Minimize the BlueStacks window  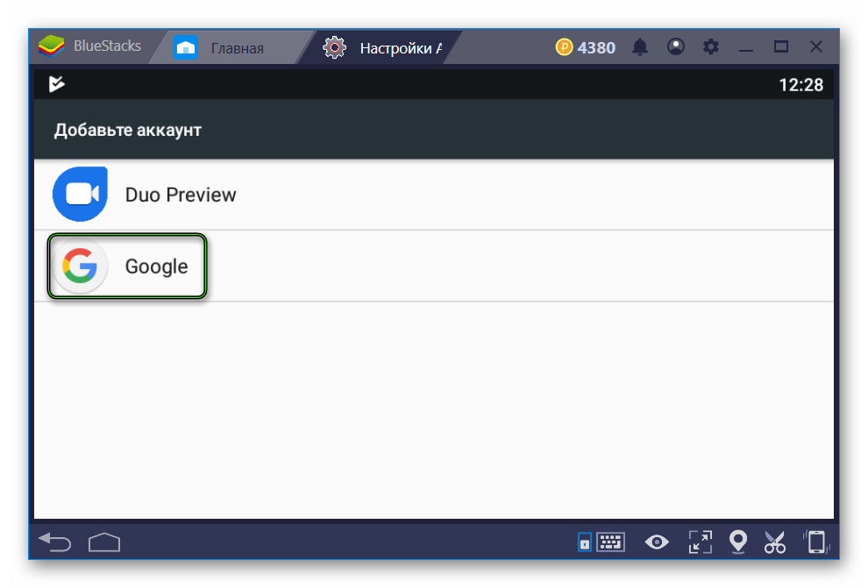(x=745, y=49)
